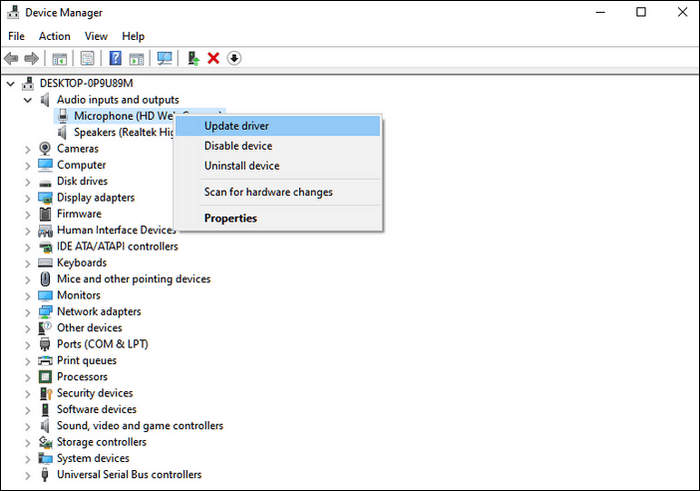Select 'Audio inputs and outputs' label

(x=118, y=100)
